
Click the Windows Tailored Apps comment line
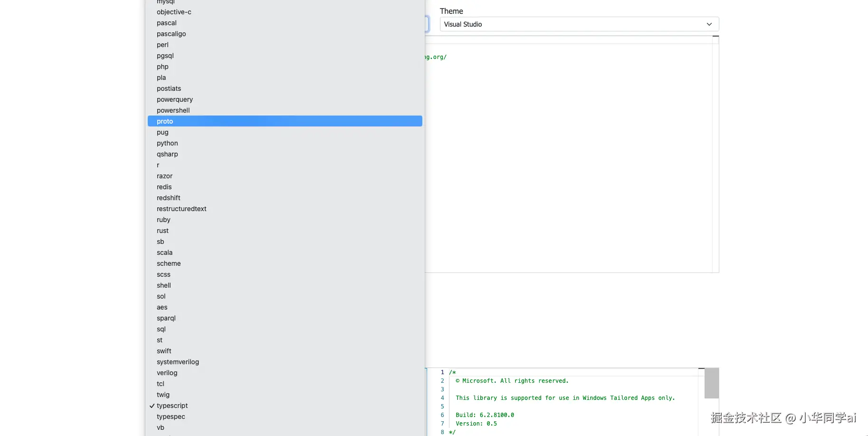coord(565,398)
